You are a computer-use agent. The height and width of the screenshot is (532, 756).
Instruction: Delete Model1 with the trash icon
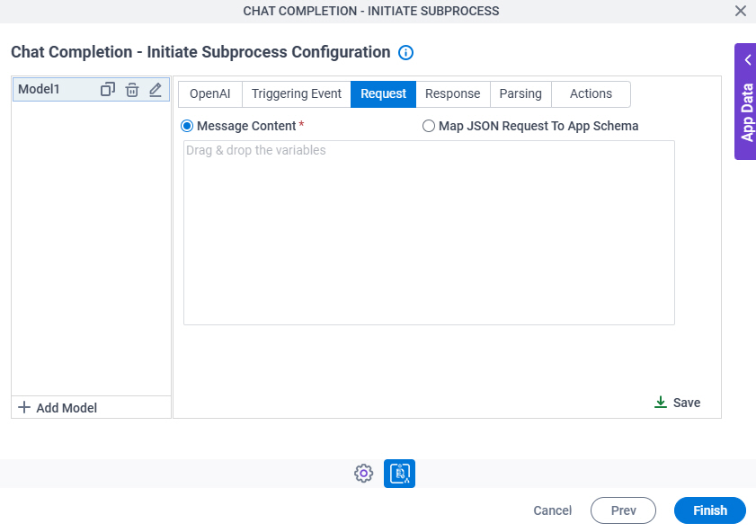pyautogui.click(x=131, y=90)
